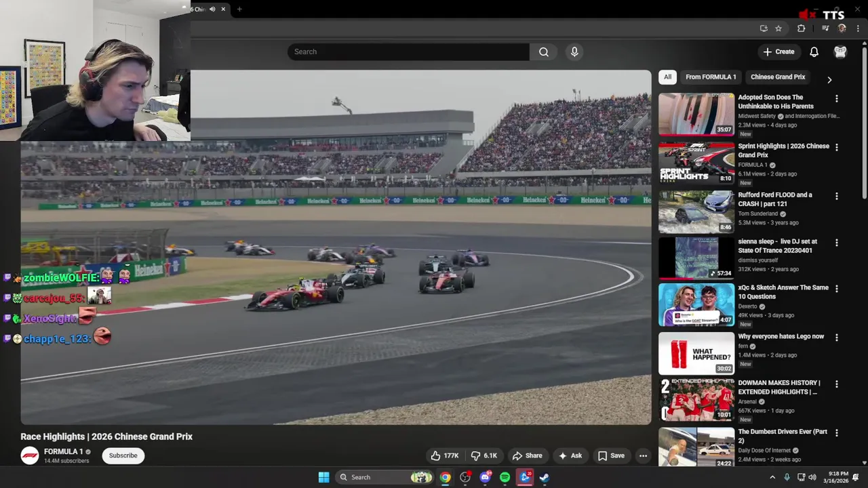Open Steam from the taskbar

(544, 477)
